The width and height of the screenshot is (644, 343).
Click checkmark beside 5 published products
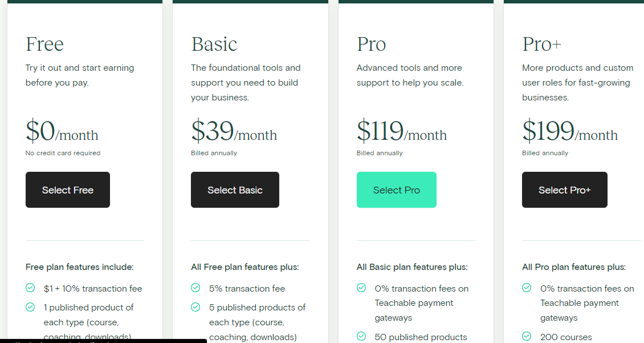coord(195,307)
